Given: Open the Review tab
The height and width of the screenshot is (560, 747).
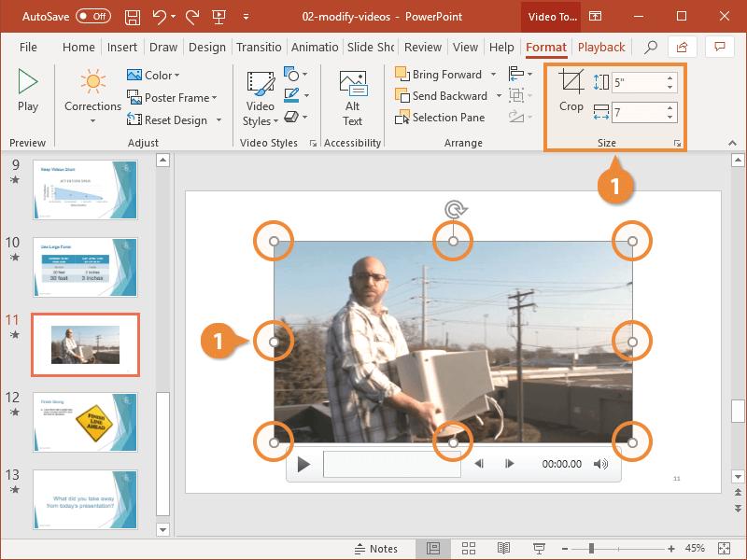Looking at the screenshot, I should click(423, 48).
